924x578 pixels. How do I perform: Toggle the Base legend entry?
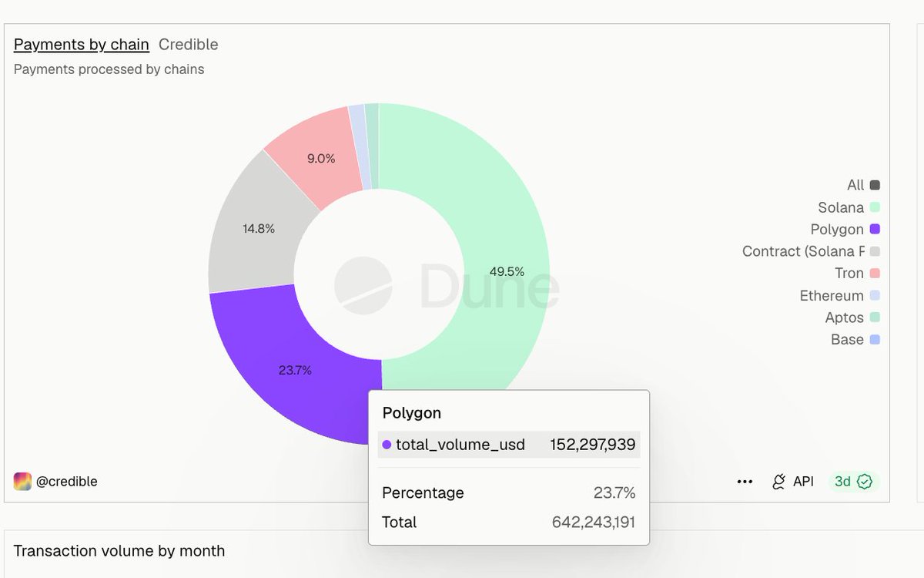855,340
